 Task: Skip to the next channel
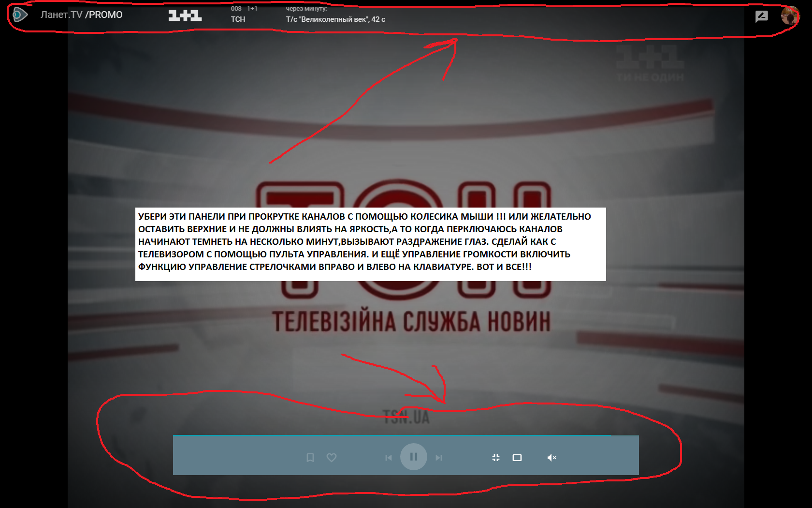point(439,458)
